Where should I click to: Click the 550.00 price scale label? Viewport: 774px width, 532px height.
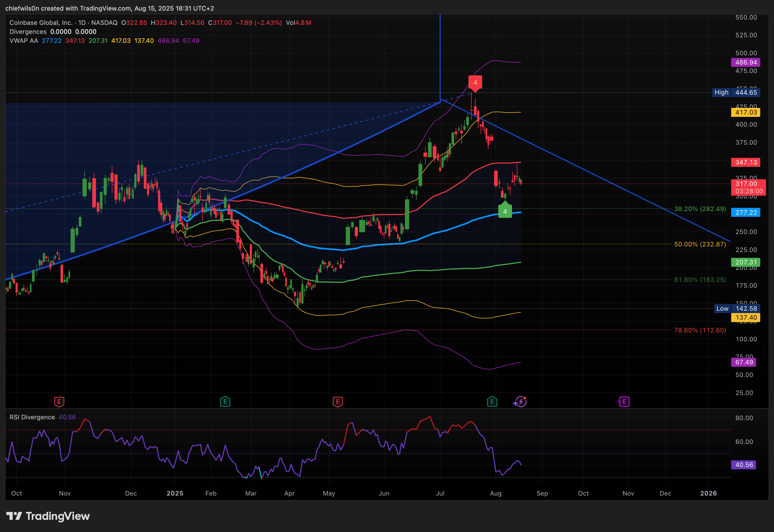point(746,17)
